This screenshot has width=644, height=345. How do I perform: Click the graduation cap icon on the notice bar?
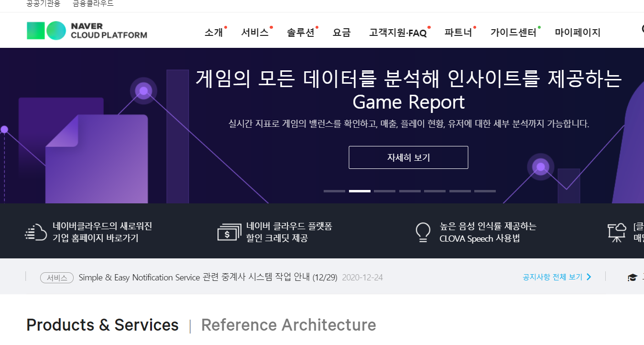[x=632, y=277]
